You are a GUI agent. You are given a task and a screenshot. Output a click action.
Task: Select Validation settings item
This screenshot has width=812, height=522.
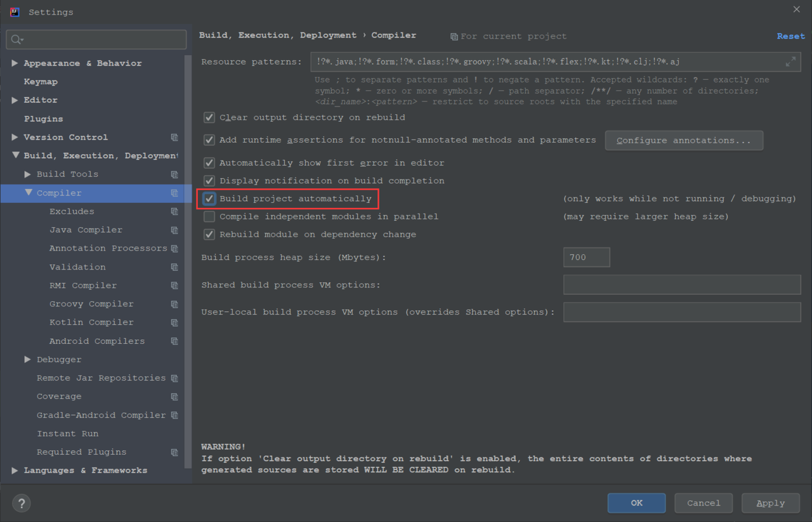[77, 267]
